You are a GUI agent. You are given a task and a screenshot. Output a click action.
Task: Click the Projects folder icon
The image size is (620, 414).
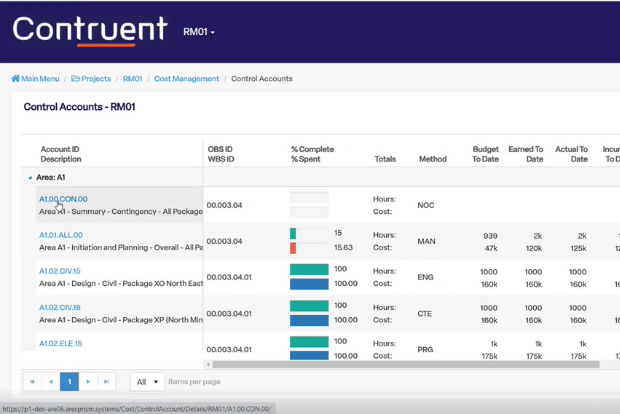(75, 78)
